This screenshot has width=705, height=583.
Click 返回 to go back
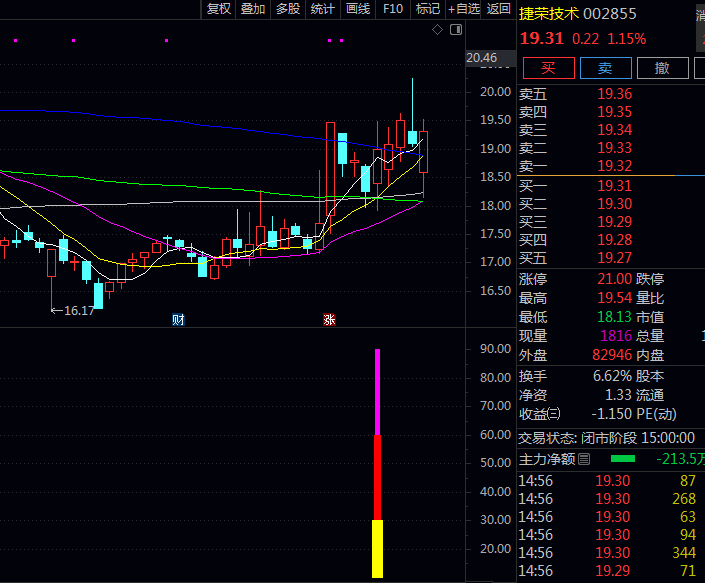(x=498, y=9)
